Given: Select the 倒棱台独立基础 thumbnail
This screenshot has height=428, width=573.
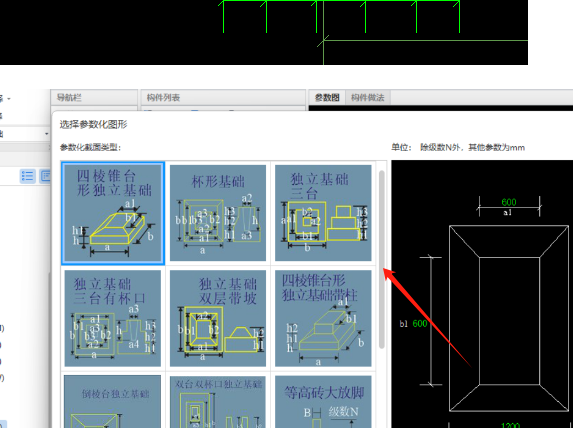Looking at the screenshot, I should click(113, 402).
